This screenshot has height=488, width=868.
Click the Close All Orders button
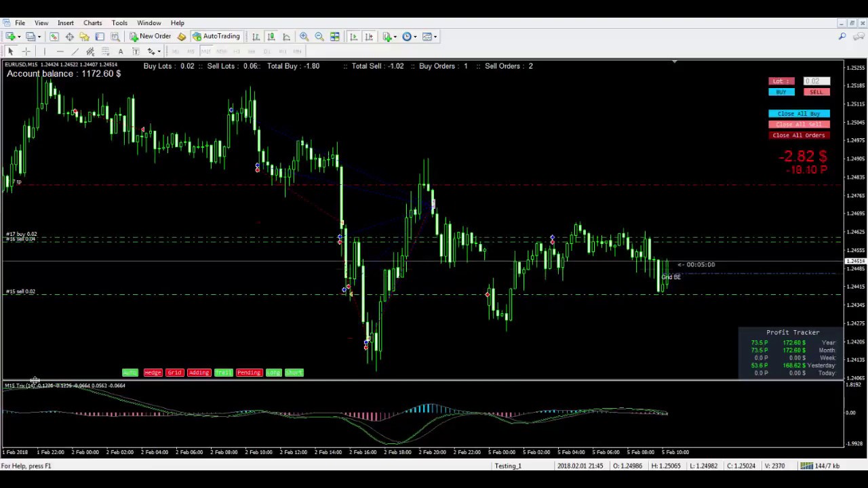click(x=799, y=136)
